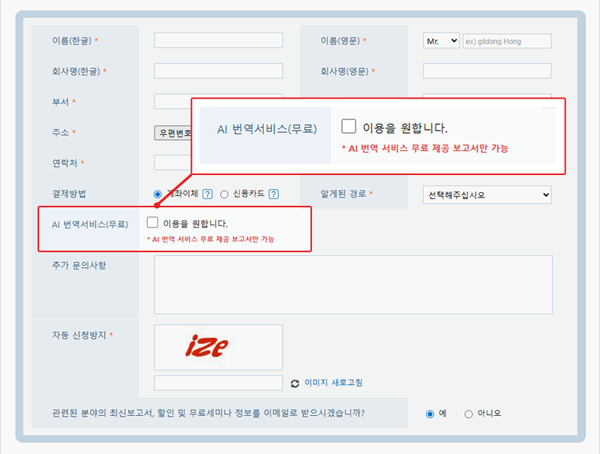This screenshot has width=600, height=454.
Task: Check the enlarged 이용을 원합니다 checkbox in callout
Action: click(349, 127)
